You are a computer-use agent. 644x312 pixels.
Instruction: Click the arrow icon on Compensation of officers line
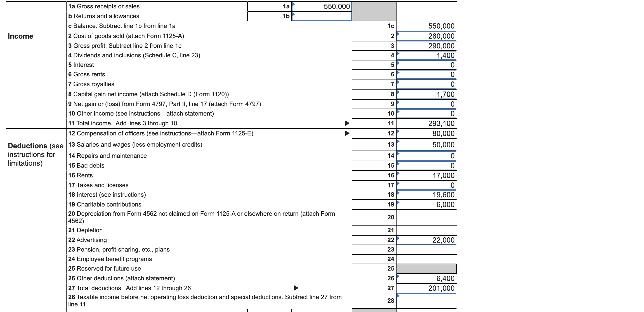tap(347, 133)
